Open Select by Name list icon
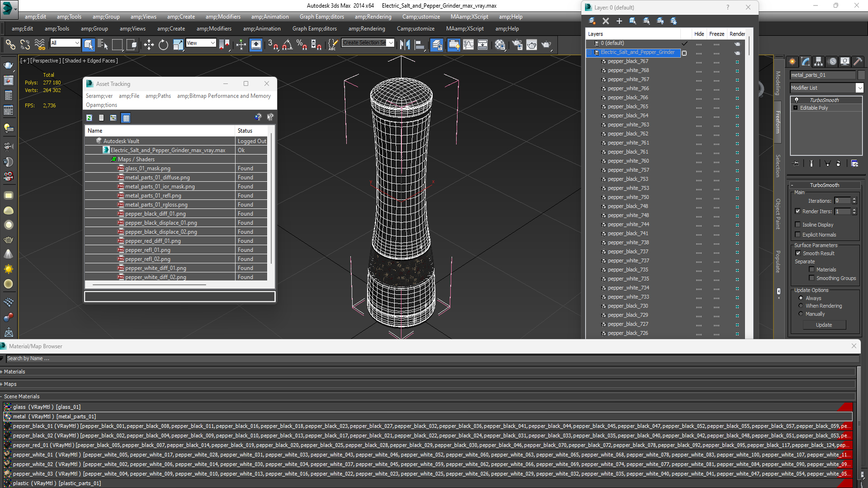868x488 pixels. 103,44
